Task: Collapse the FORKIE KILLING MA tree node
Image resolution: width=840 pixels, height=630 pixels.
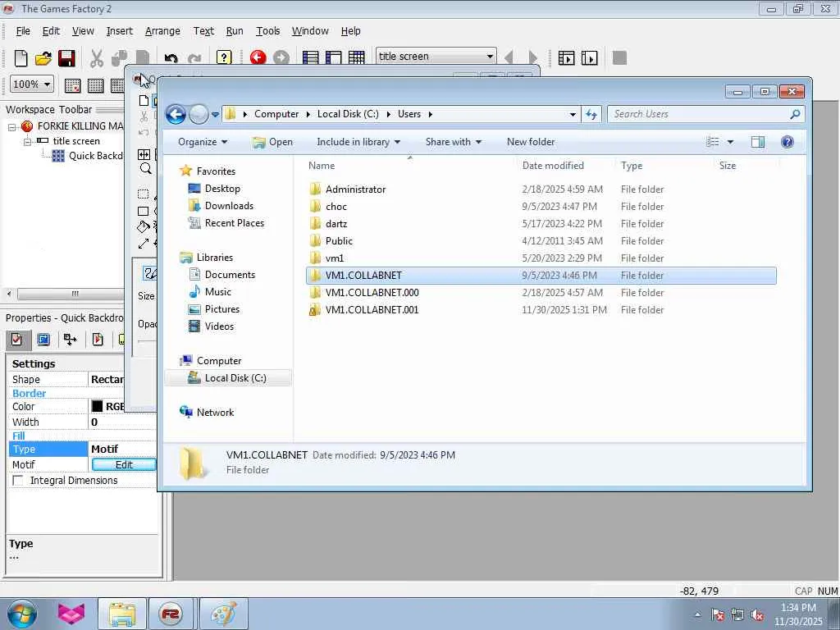Action: pos(11,127)
